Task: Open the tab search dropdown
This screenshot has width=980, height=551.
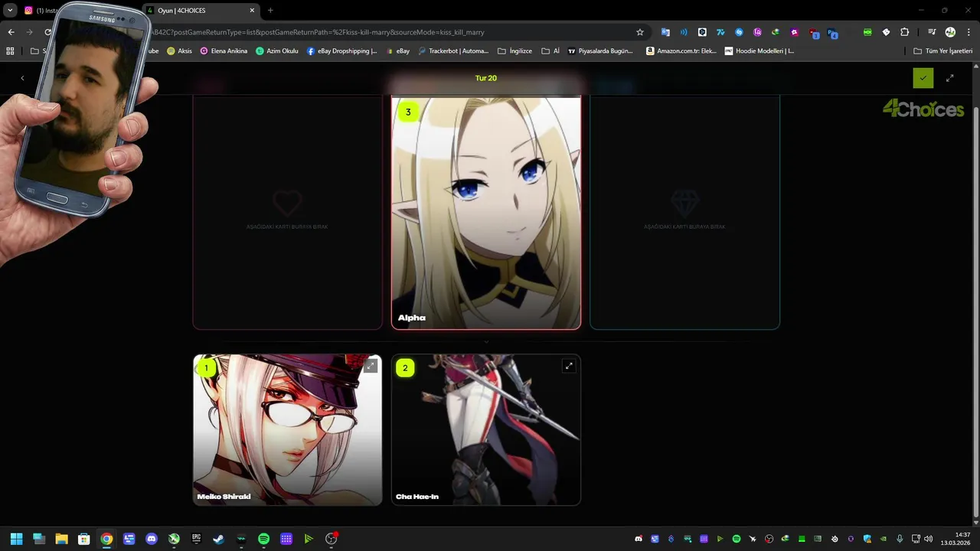Action: [x=11, y=11]
